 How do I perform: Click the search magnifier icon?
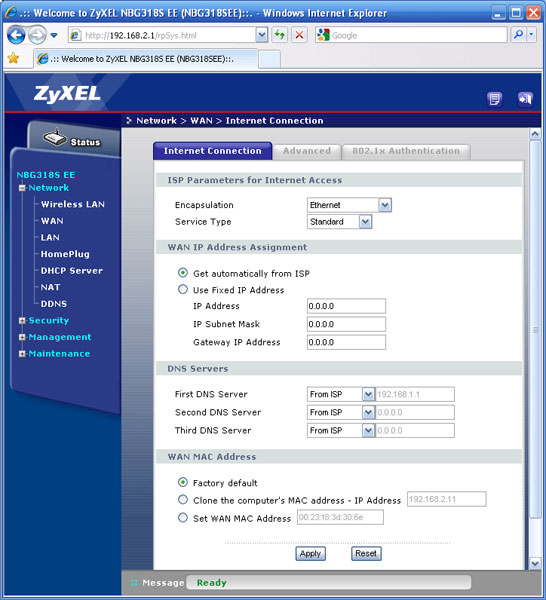click(518, 35)
